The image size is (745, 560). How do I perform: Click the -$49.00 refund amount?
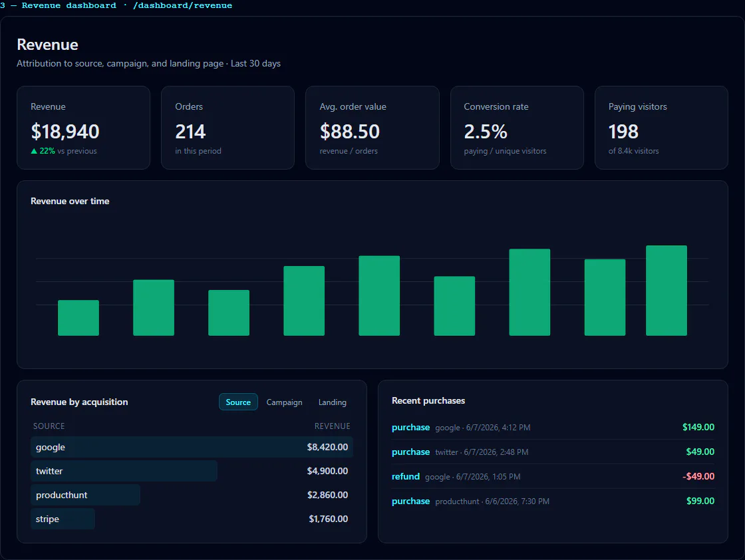point(698,476)
